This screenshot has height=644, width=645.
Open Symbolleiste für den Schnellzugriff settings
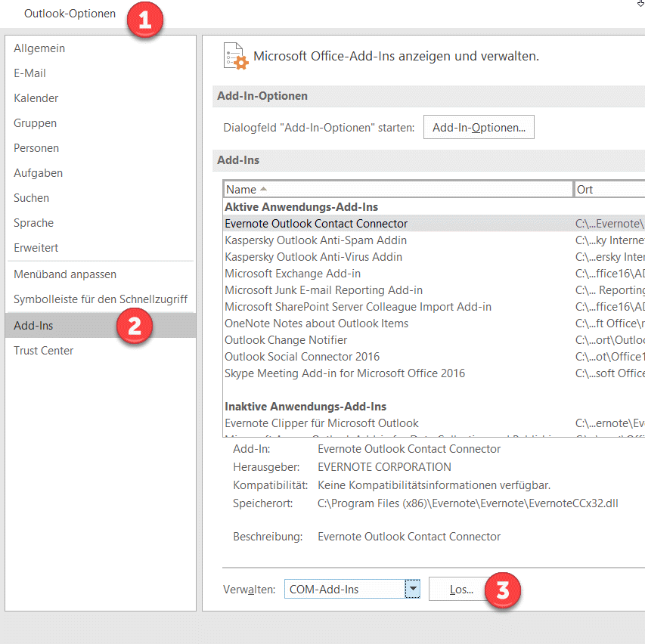coord(101,299)
